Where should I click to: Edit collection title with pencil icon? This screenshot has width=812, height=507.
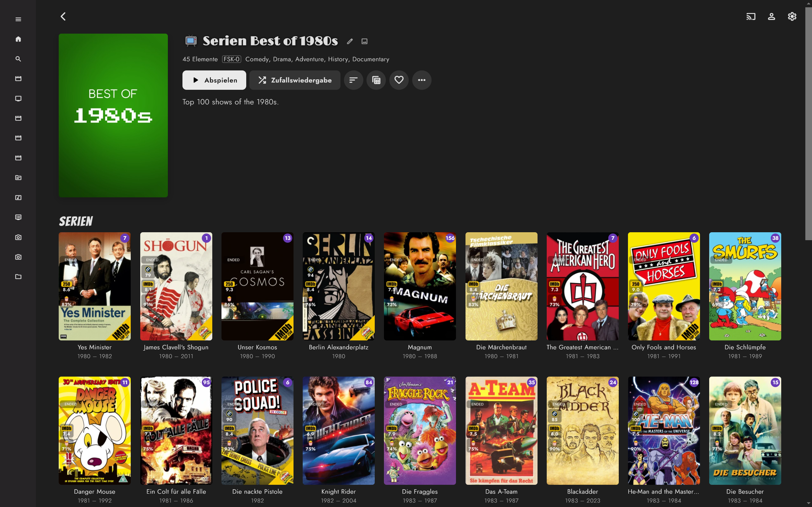[x=350, y=41]
